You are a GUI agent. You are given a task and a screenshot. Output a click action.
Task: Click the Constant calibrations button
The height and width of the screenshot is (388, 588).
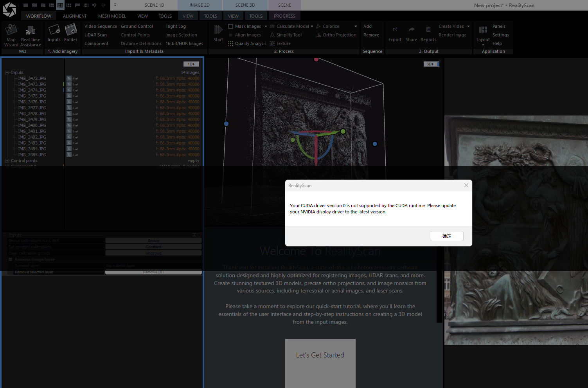pos(153,247)
